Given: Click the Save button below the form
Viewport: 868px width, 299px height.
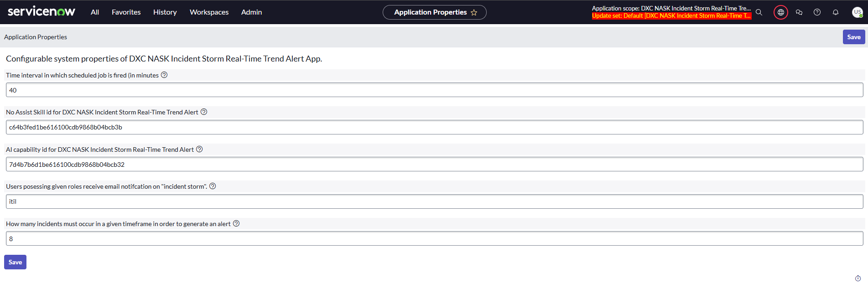Looking at the screenshot, I should [15, 262].
